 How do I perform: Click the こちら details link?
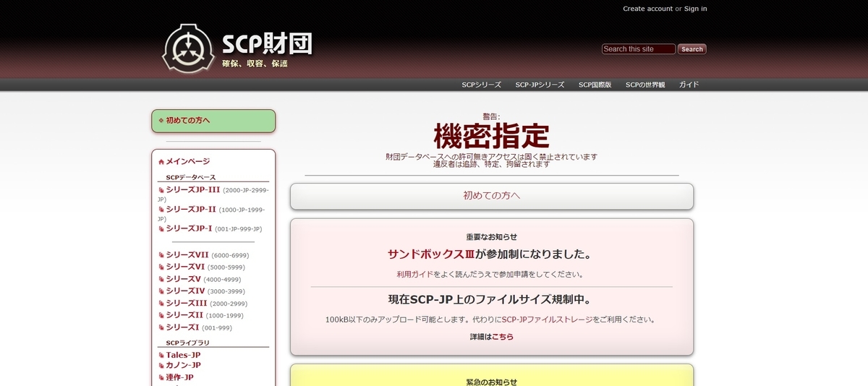tap(503, 337)
